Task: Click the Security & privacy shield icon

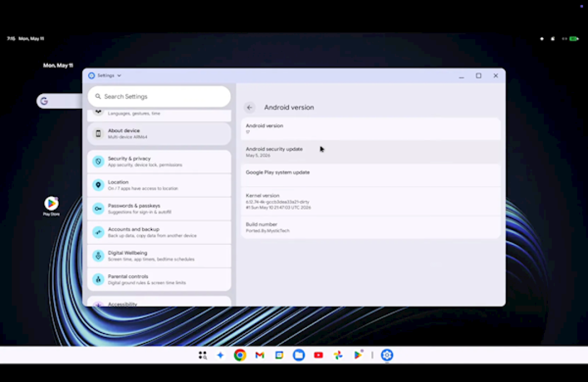Action: [x=98, y=162]
